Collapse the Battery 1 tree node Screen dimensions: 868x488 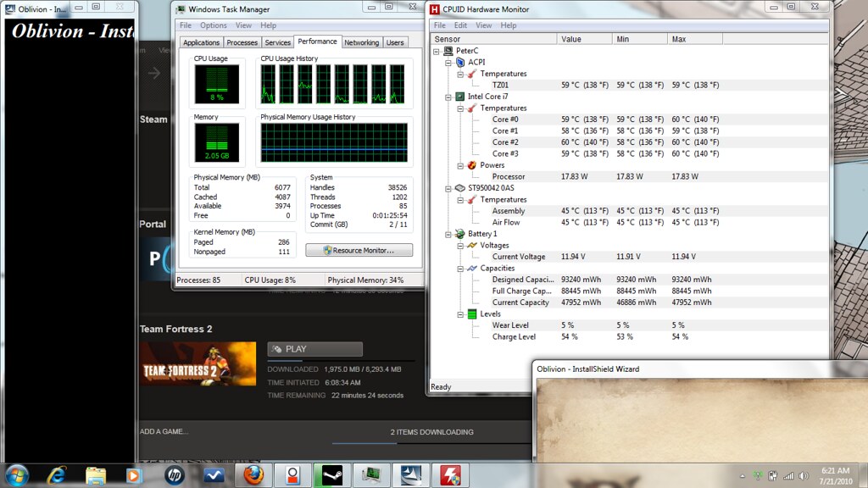(x=448, y=234)
